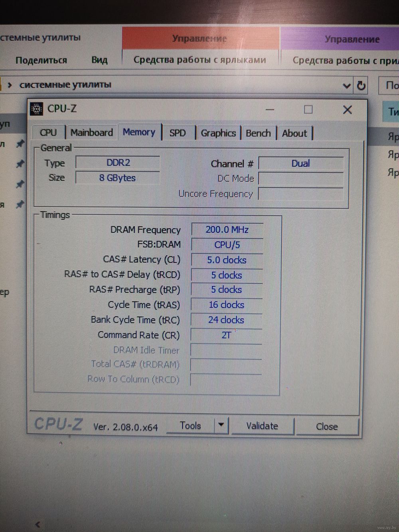Screen dimensions: 399x532
Task: Click the Validate button
Action: 262,426
